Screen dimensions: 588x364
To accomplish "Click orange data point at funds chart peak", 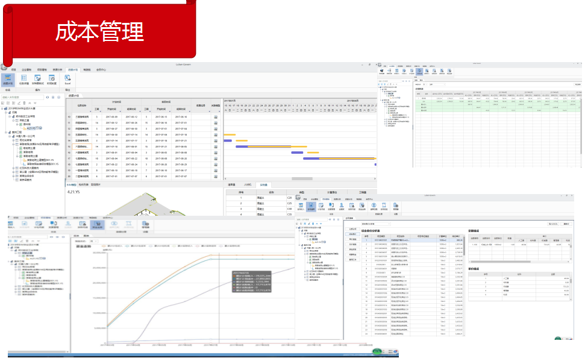I will [210, 255].
